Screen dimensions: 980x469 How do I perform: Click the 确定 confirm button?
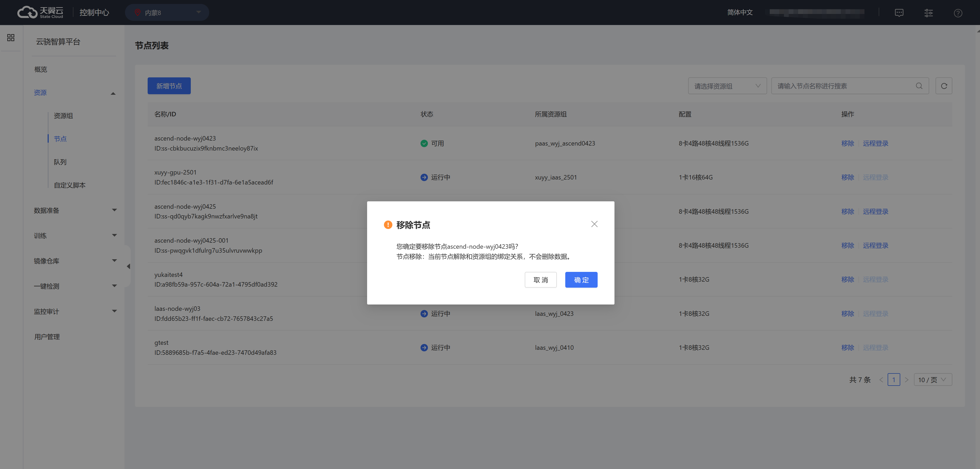click(581, 280)
